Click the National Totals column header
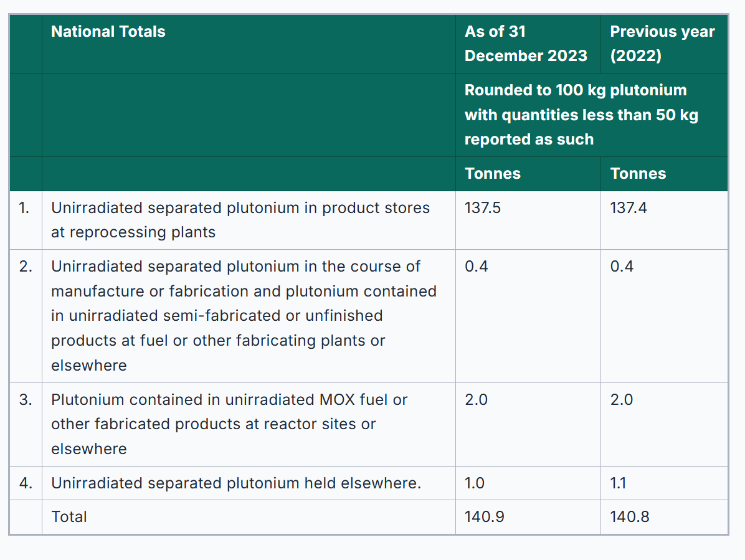 coord(108,32)
